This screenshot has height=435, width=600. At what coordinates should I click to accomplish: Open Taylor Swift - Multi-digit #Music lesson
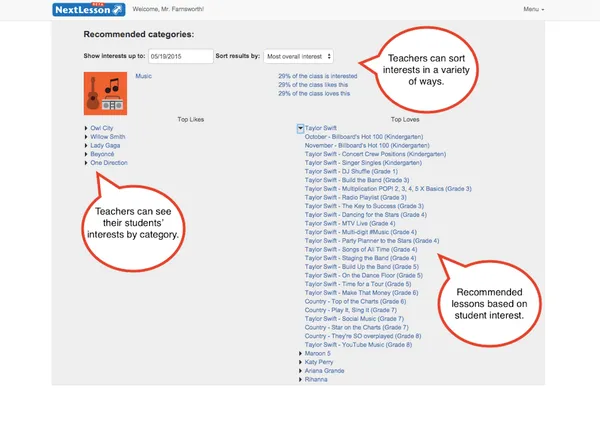(360, 232)
